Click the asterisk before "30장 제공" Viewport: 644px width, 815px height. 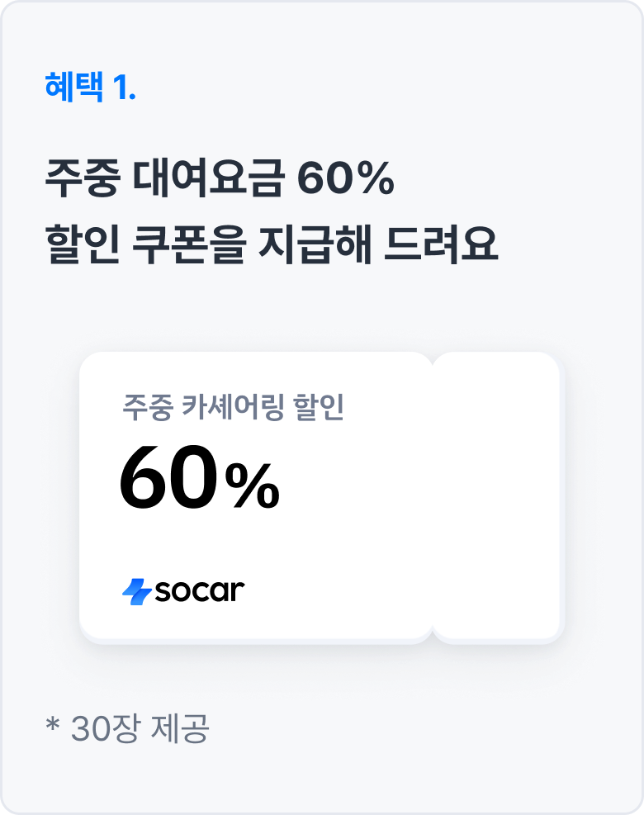pyautogui.click(x=54, y=727)
